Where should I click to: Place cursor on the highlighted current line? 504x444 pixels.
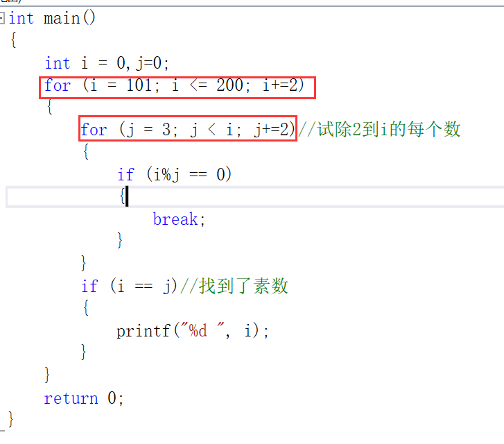[255, 197]
